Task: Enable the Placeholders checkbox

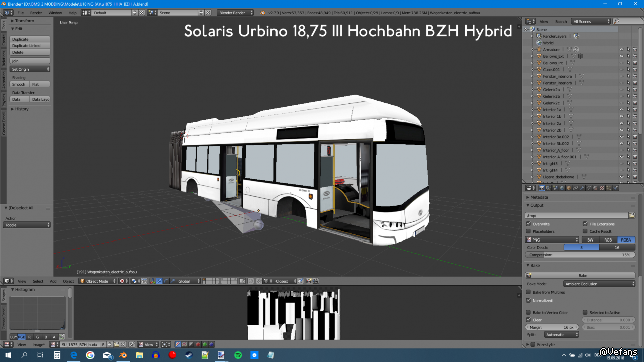Action: click(528, 231)
